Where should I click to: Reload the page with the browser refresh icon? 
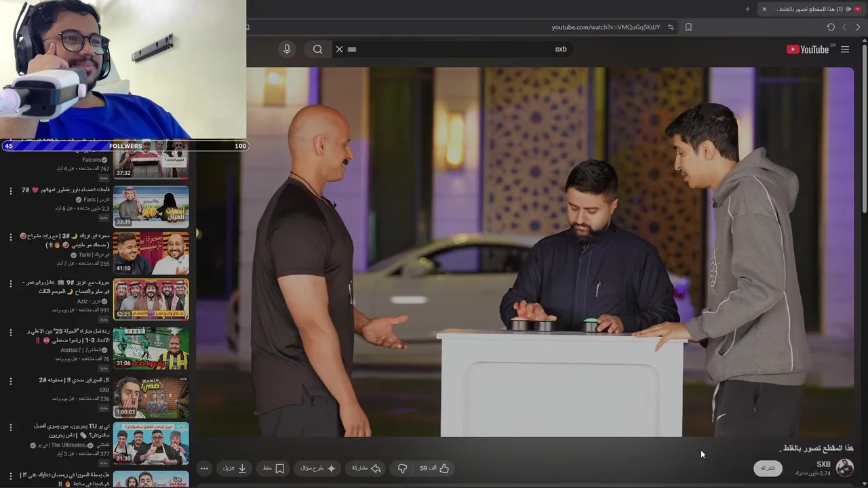[x=831, y=27]
